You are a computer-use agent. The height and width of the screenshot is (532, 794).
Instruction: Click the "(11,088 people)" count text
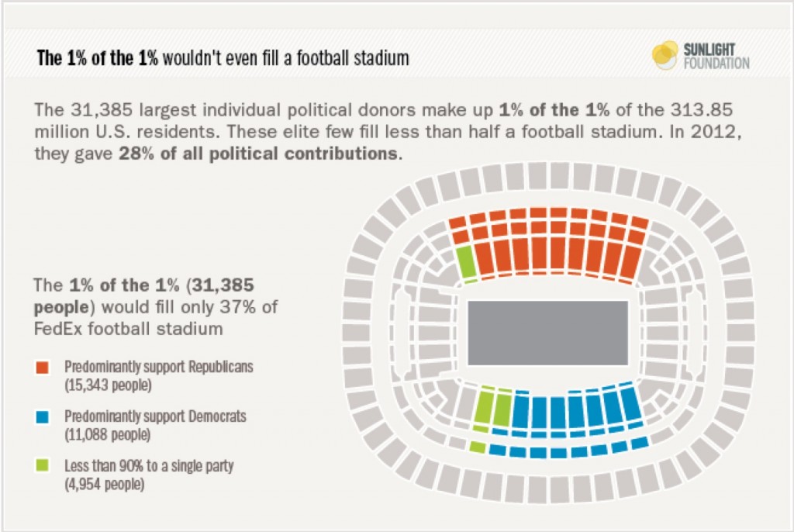108,434
